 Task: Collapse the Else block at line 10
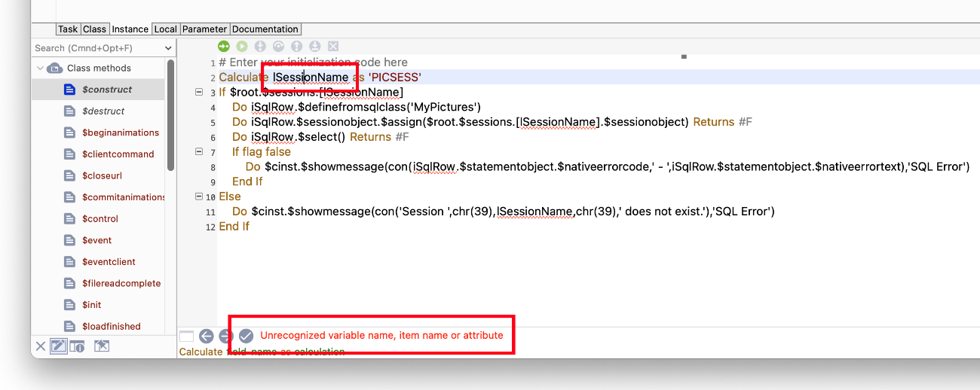199,197
